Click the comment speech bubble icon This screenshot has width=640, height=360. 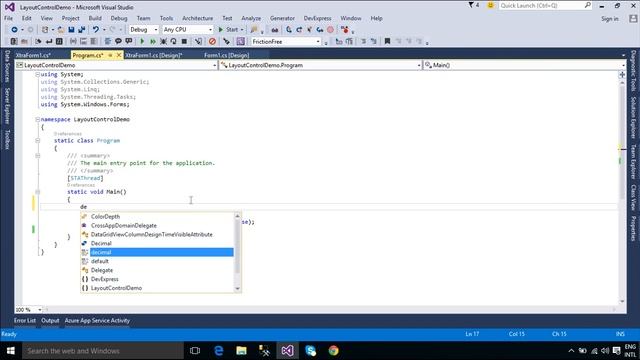point(118,41)
